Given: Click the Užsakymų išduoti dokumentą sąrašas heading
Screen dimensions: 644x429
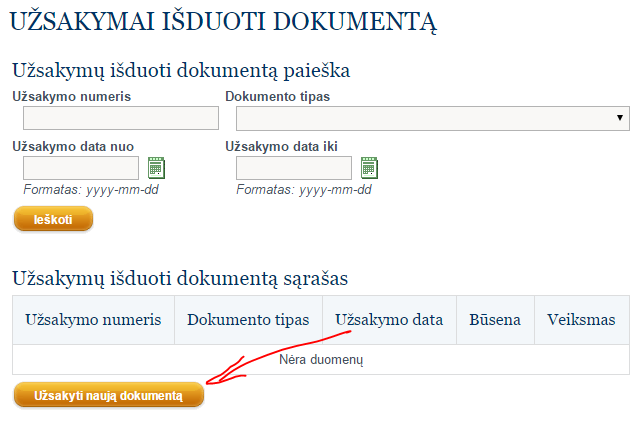Looking at the screenshot, I should tap(180, 278).
